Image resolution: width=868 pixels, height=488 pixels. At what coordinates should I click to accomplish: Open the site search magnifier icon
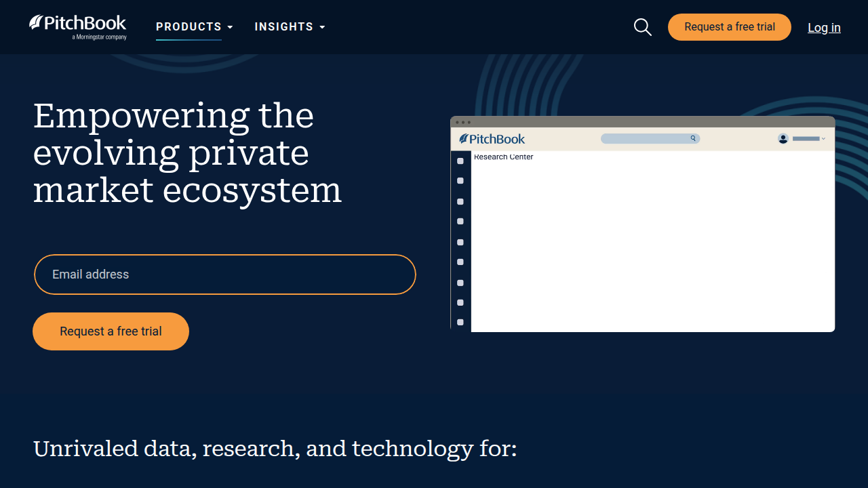(642, 27)
